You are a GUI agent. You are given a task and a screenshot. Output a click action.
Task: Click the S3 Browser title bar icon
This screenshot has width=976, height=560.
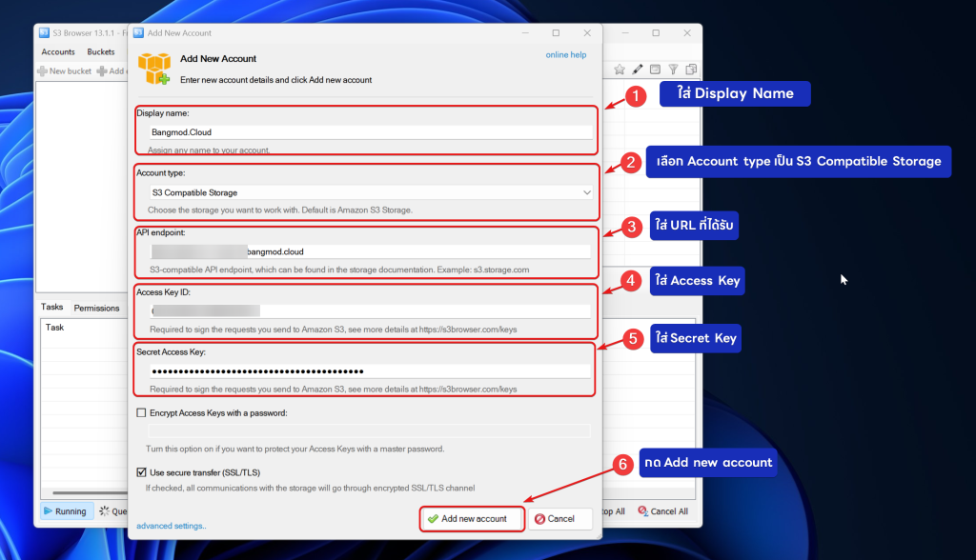[44, 32]
